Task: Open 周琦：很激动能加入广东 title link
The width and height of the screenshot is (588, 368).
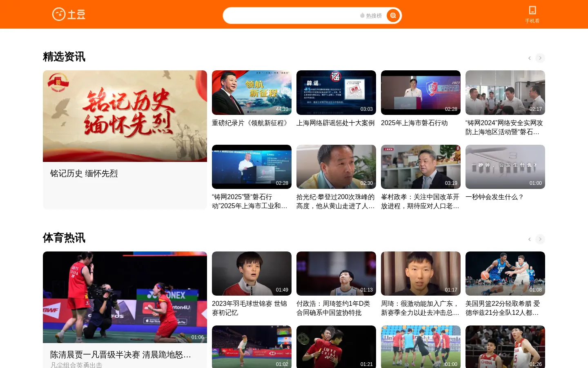Action: [x=420, y=308]
